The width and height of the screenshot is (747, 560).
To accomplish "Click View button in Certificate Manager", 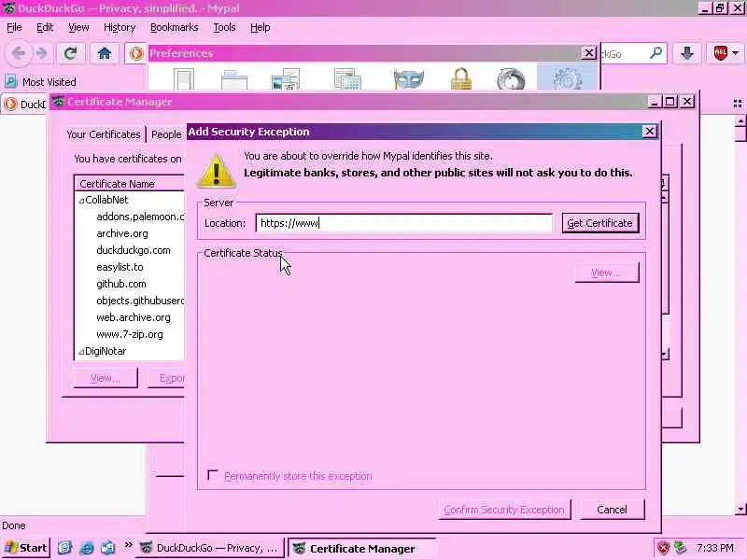I will 106,378.
